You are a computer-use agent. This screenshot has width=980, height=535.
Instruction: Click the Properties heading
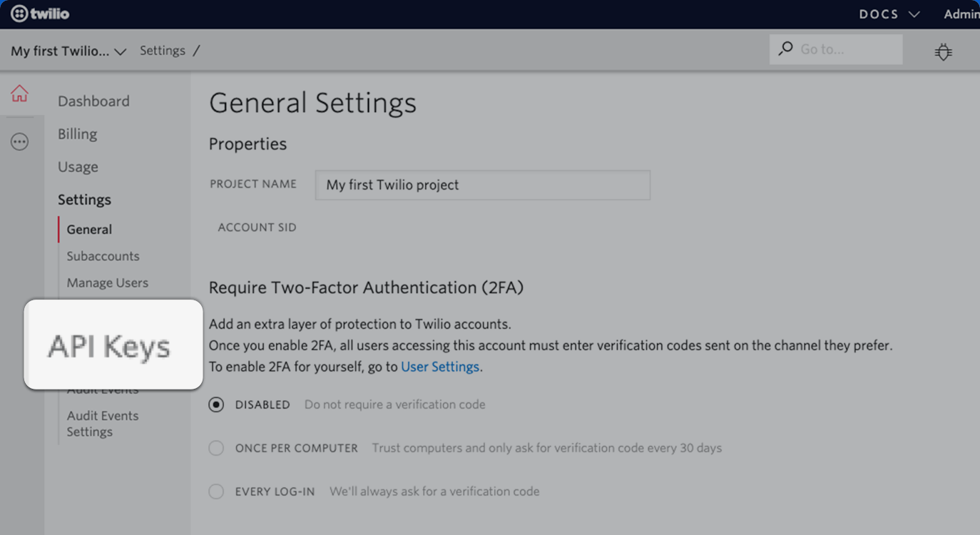[247, 144]
